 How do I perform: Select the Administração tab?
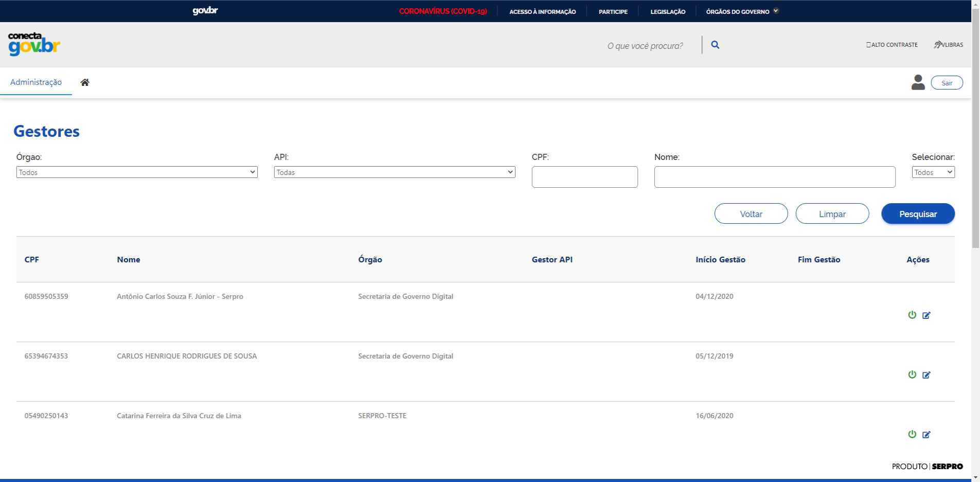tap(36, 82)
